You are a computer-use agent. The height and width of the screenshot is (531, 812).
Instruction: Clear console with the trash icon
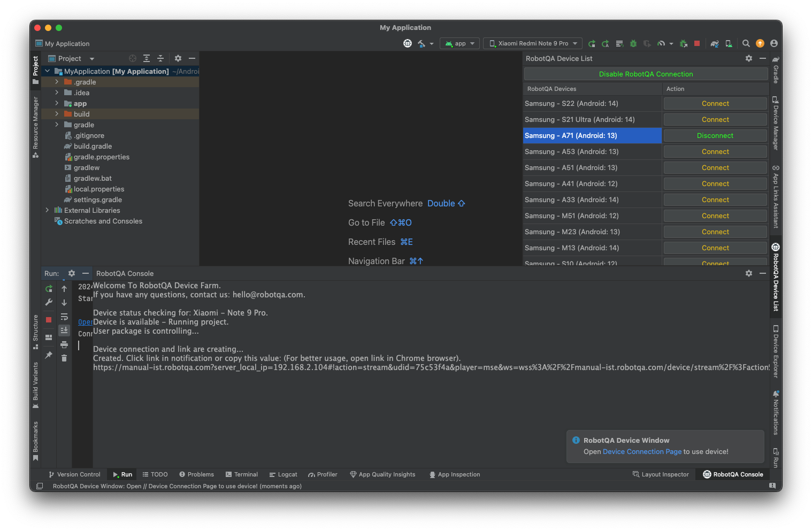point(64,358)
